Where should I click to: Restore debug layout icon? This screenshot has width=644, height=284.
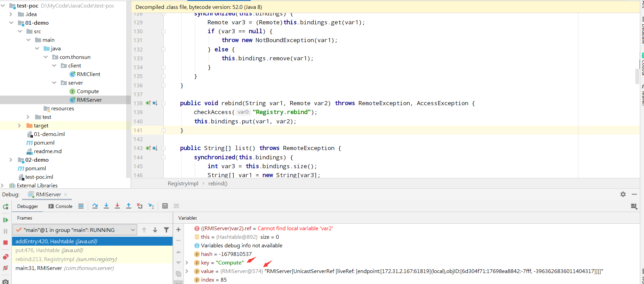(x=634, y=206)
